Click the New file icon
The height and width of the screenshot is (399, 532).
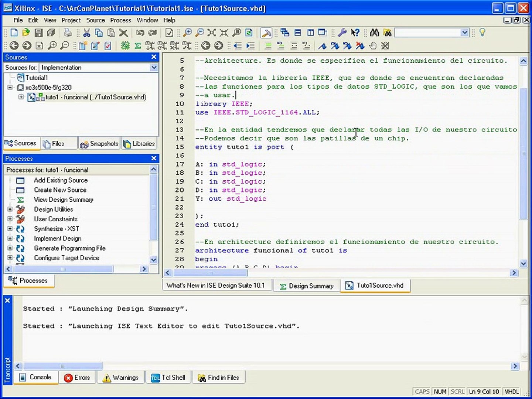tap(14, 33)
